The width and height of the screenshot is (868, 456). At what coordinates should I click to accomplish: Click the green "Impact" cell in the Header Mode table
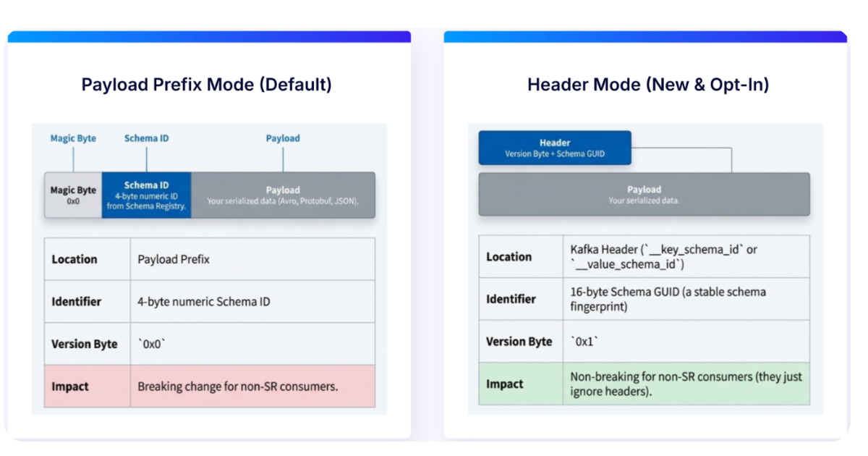click(x=521, y=384)
